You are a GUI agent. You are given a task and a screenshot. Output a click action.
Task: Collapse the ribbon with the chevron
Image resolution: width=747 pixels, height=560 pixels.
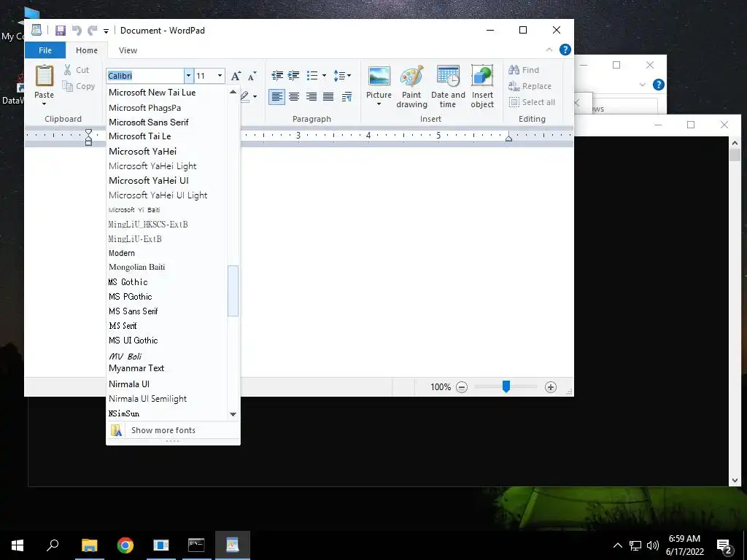pos(549,50)
